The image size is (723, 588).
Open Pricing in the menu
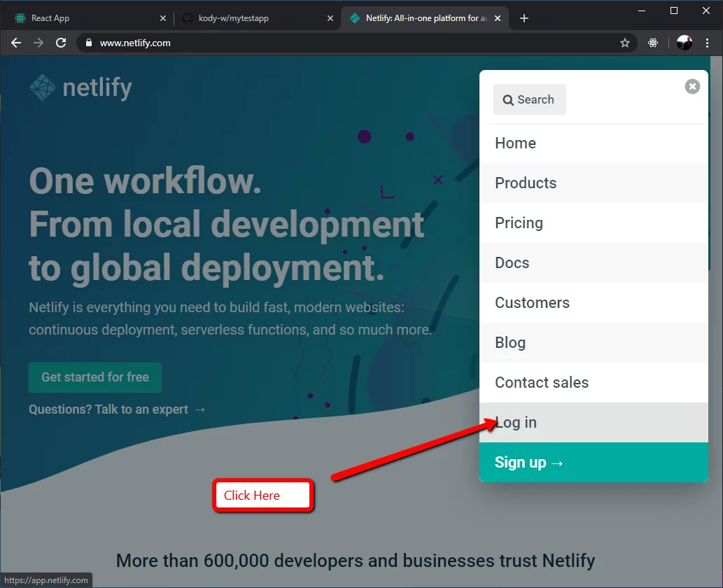(x=594, y=223)
